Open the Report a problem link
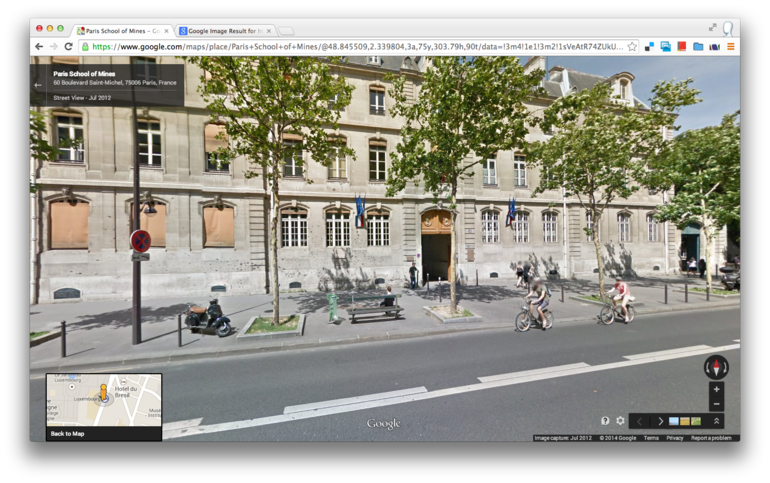The height and width of the screenshot is (483, 770). [x=711, y=438]
